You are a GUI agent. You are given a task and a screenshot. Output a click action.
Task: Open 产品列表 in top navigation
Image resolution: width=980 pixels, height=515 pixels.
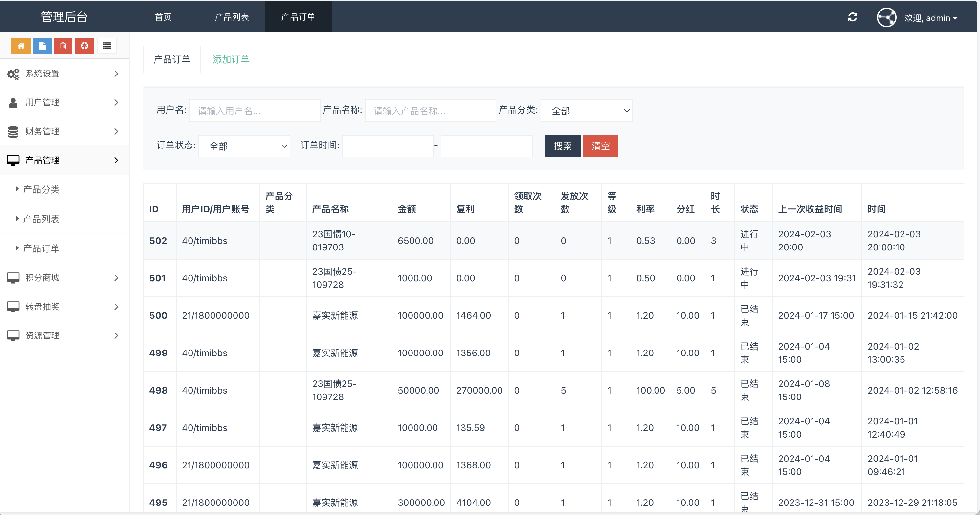coord(232,17)
